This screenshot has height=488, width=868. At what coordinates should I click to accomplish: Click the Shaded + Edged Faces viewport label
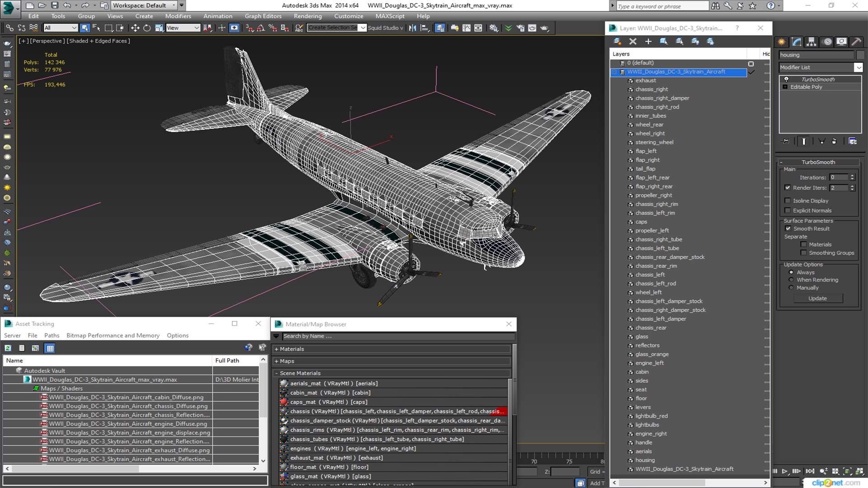(x=99, y=41)
